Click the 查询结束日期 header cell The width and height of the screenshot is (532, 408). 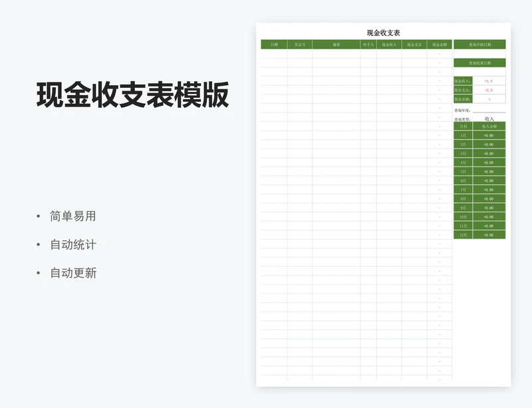tap(479, 63)
